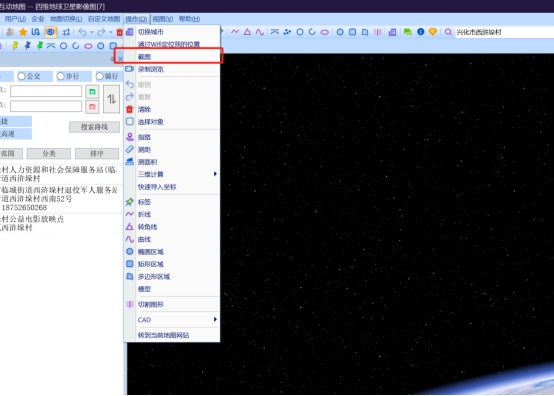Click the purple building city icon in toolbar
The height and width of the screenshot is (396, 554).
(x=392, y=32)
